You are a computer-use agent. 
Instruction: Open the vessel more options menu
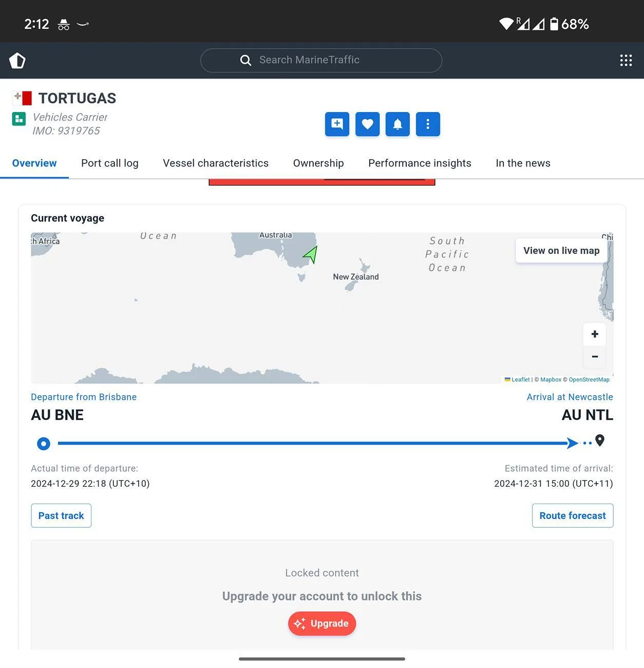coord(428,124)
